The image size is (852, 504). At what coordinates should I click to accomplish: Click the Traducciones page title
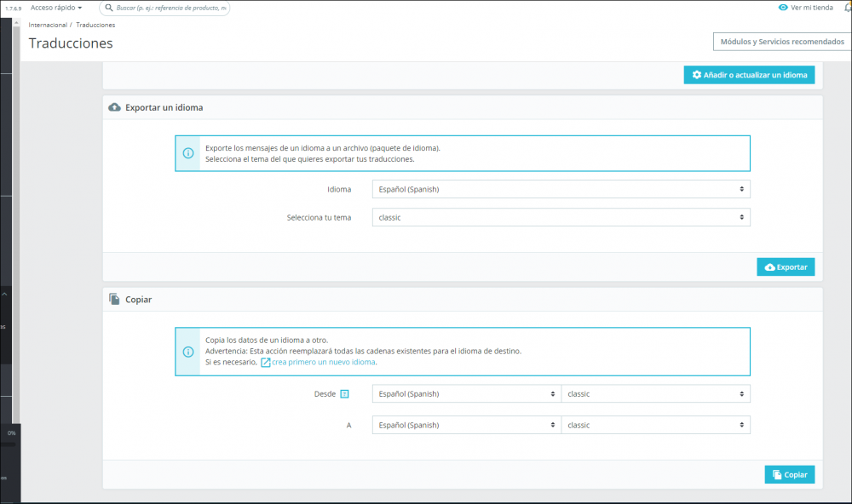(x=71, y=43)
